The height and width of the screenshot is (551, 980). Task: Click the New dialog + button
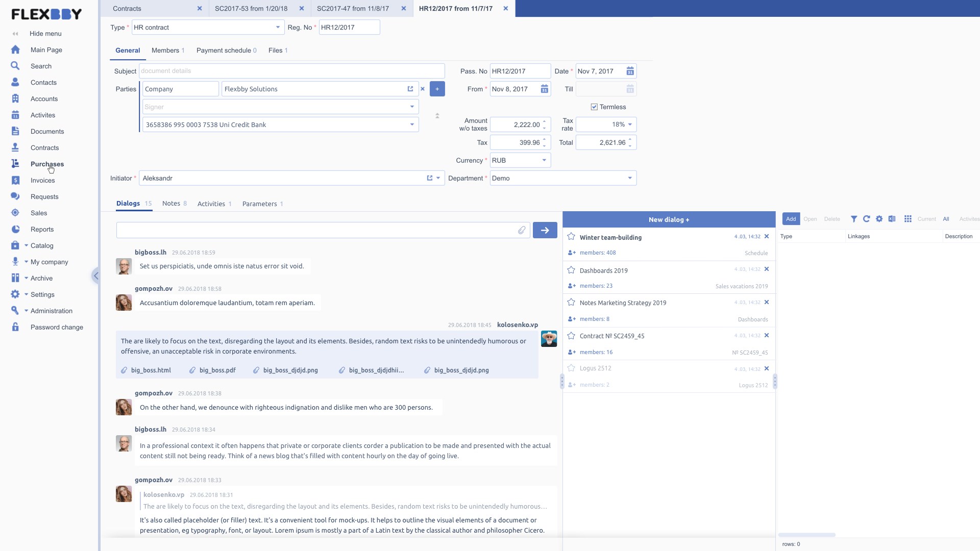669,220
